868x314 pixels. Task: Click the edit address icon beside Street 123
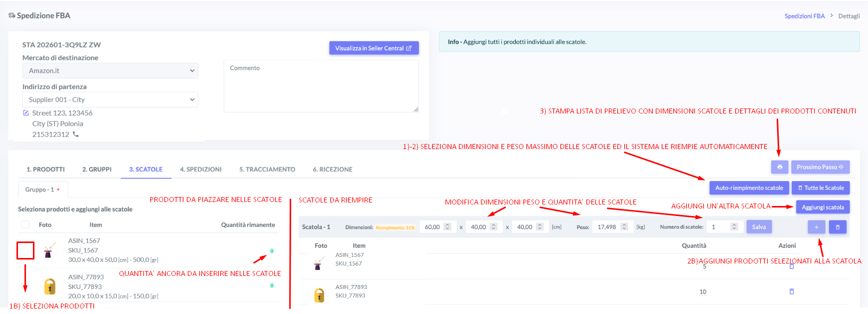(x=26, y=113)
